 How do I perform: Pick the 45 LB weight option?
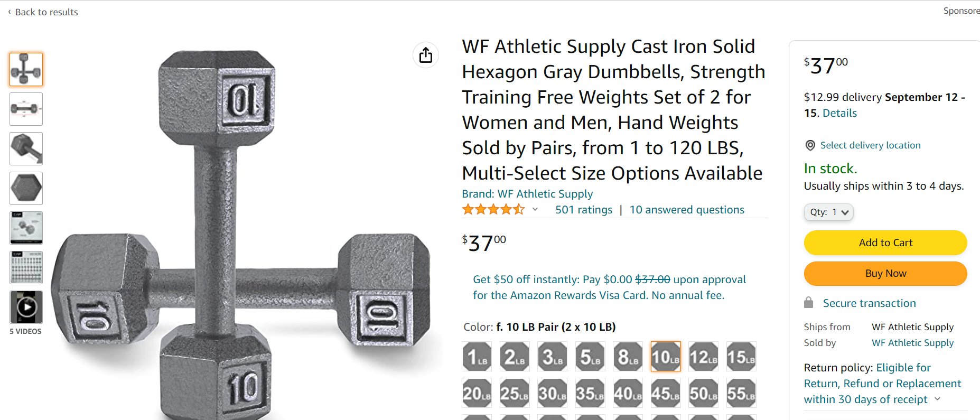coord(665,393)
